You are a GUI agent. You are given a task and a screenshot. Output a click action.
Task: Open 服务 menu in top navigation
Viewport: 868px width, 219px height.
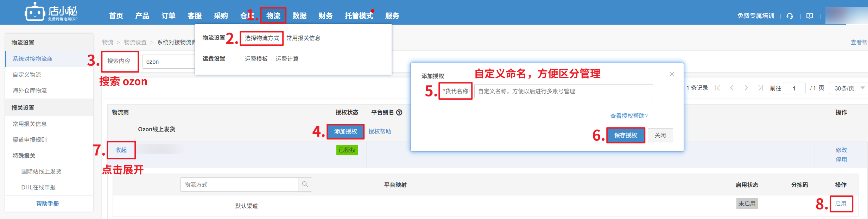[392, 16]
